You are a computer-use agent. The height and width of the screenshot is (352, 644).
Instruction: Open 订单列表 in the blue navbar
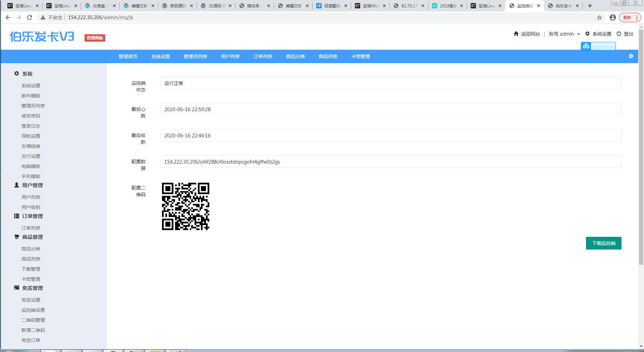pyautogui.click(x=263, y=56)
